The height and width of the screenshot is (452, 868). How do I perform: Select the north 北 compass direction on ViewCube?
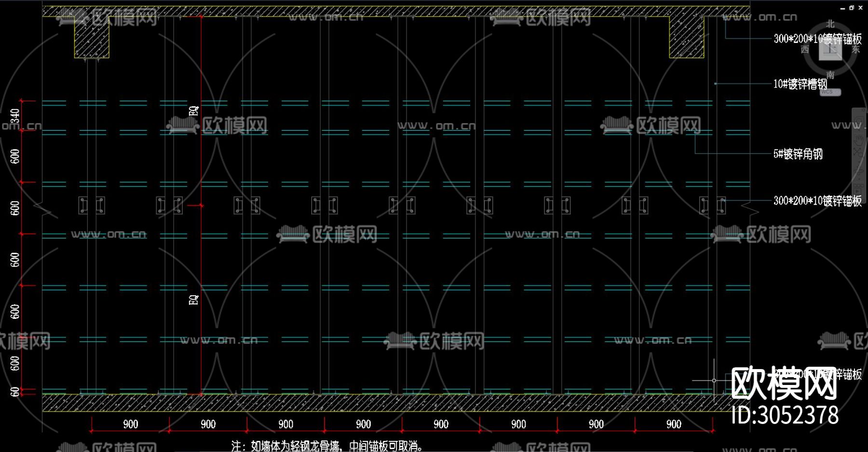pyautogui.click(x=830, y=24)
